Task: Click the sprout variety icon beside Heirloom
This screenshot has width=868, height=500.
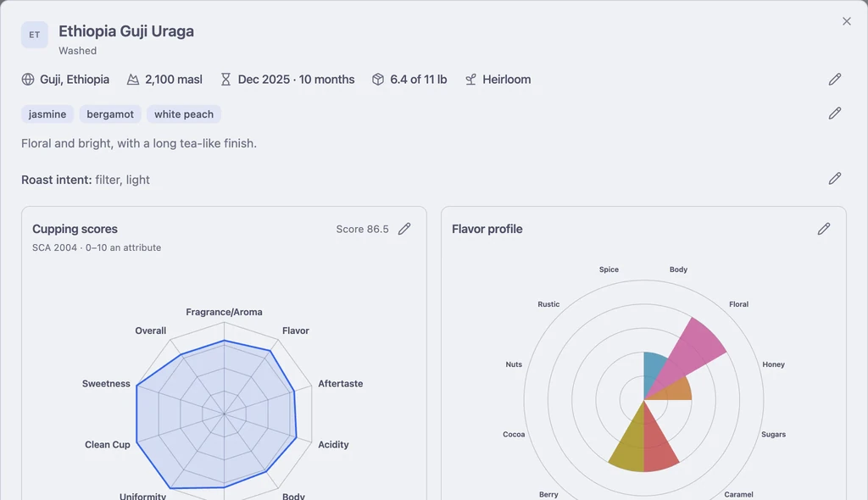Action: (470, 79)
